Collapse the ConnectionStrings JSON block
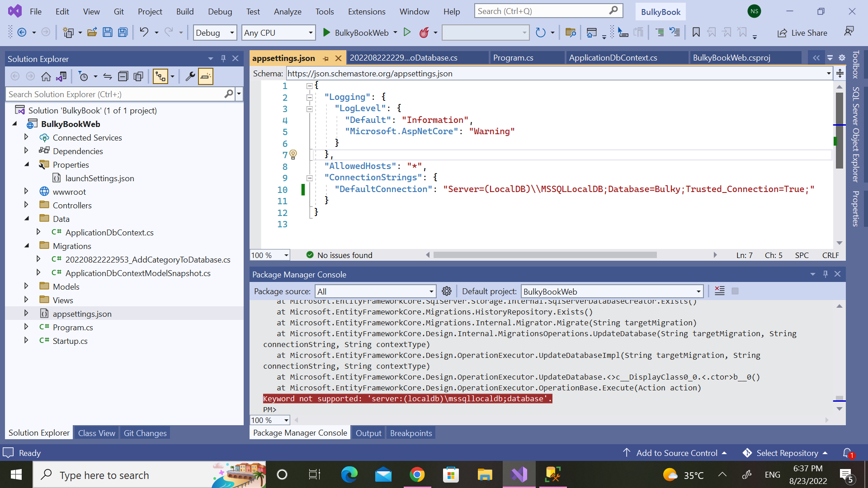This screenshot has width=868, height=488. 310,178
